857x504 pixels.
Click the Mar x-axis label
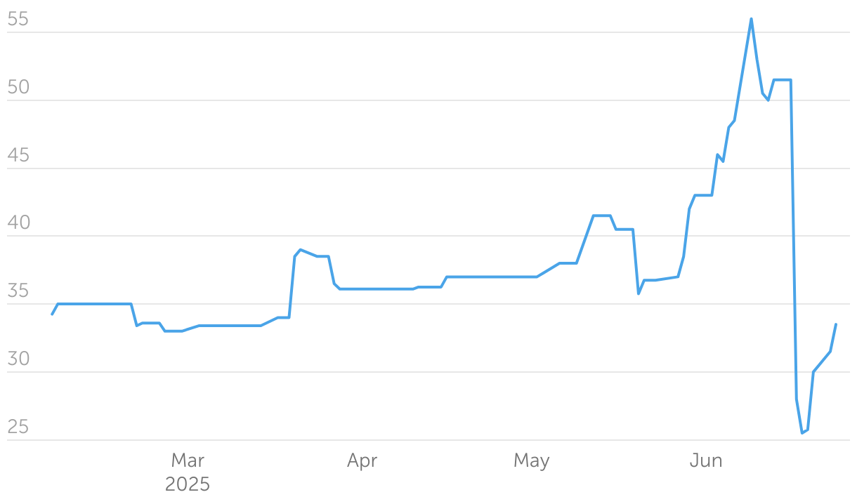pyautogui.click(x=188, y=461)
